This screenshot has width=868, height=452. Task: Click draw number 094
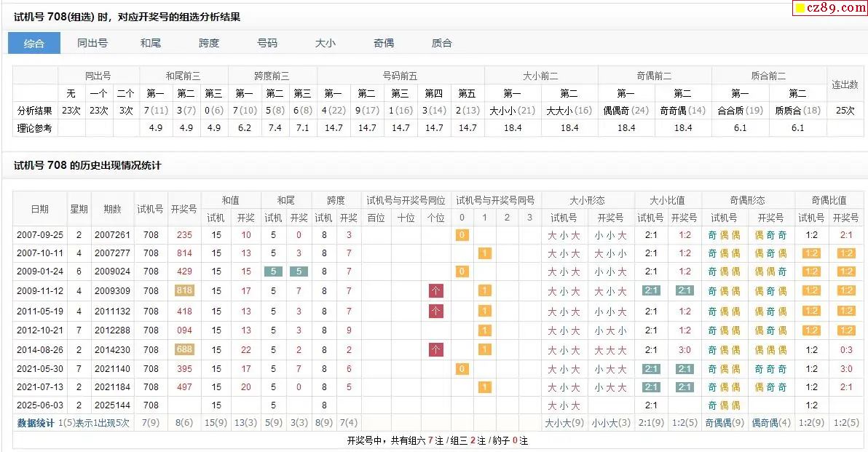click(x=184, y=330)
